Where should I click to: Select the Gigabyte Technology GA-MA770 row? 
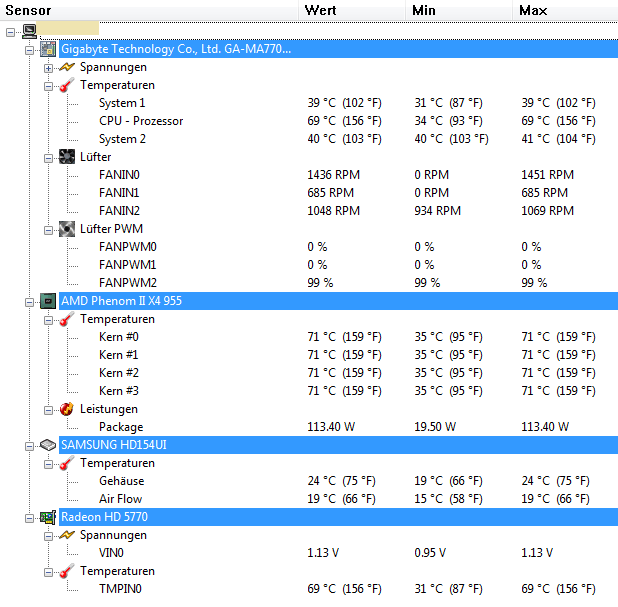click(339, 49)
